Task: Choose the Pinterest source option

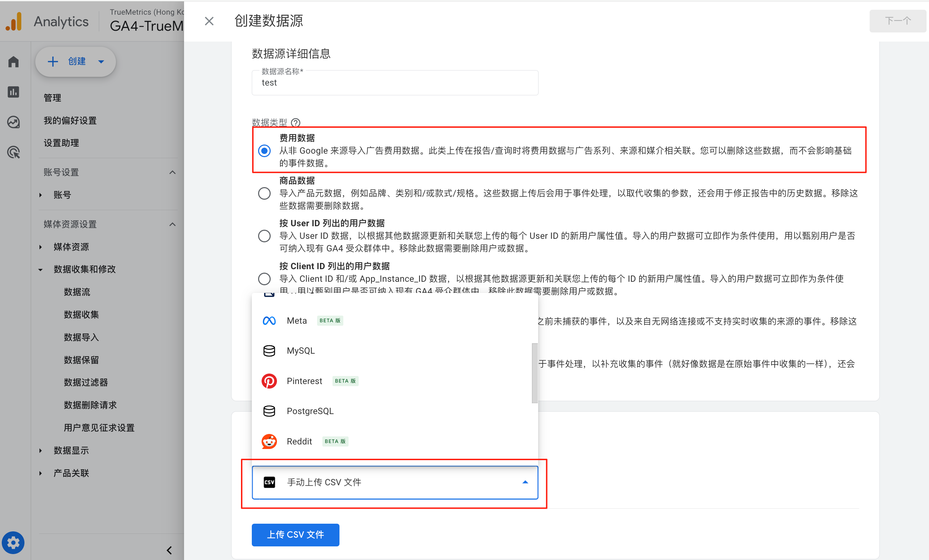Action: click(304, 381)
